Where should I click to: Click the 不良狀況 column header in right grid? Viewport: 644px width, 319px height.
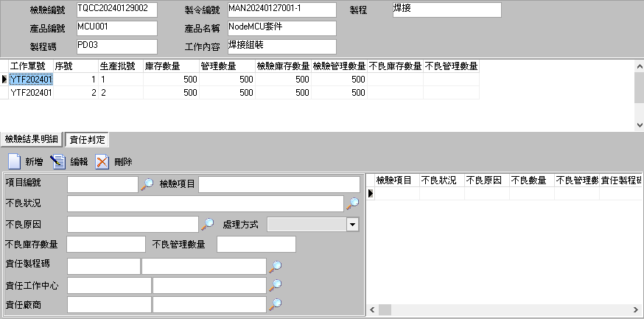pos(442,180)
